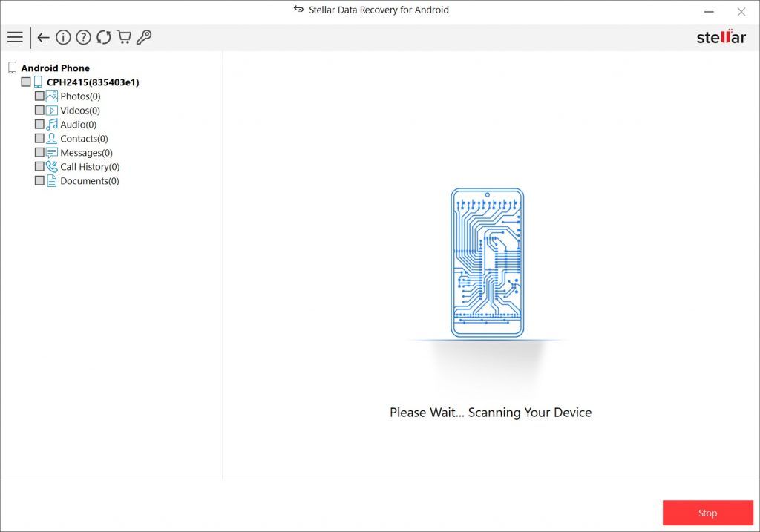Open Documents(0) category
Viewport: 760px width, 532px height.
(90, 181)
